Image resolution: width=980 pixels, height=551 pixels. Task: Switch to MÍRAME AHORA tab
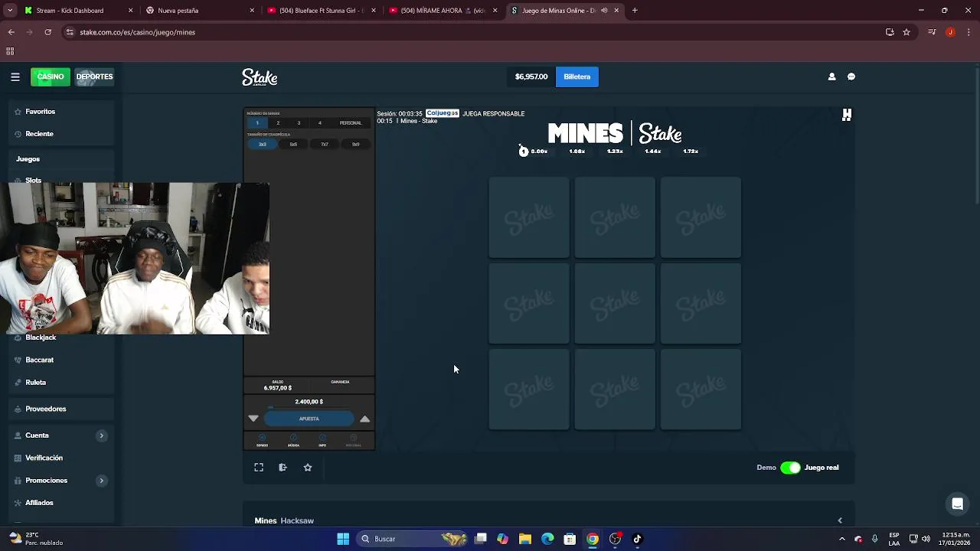tap(444, 11)
